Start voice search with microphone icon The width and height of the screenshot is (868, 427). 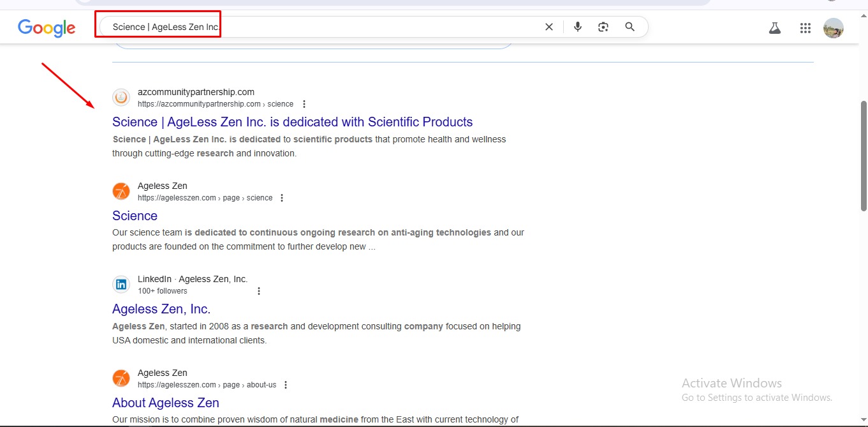(578, 27)
